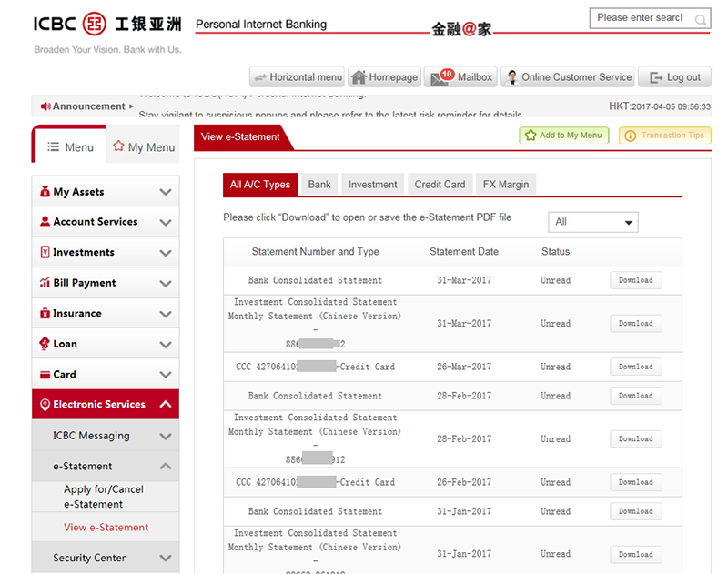Expand the Investments section chevron

pos(166,253)
